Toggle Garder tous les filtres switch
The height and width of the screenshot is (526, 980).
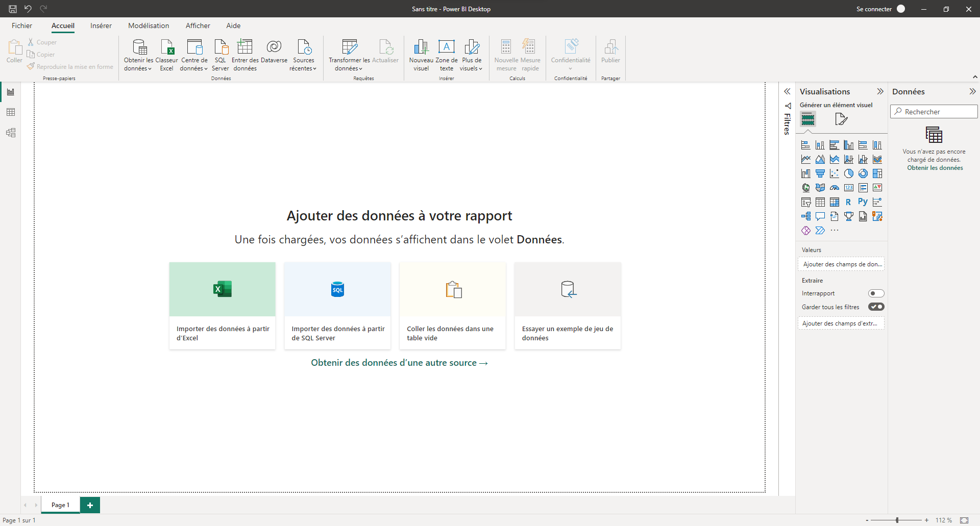click(x=876, y=307)
